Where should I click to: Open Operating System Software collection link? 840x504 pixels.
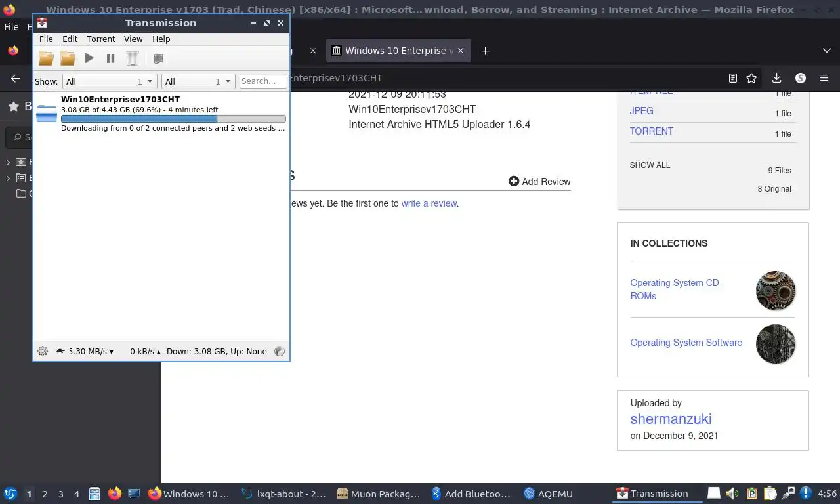(x=686, y=343)
